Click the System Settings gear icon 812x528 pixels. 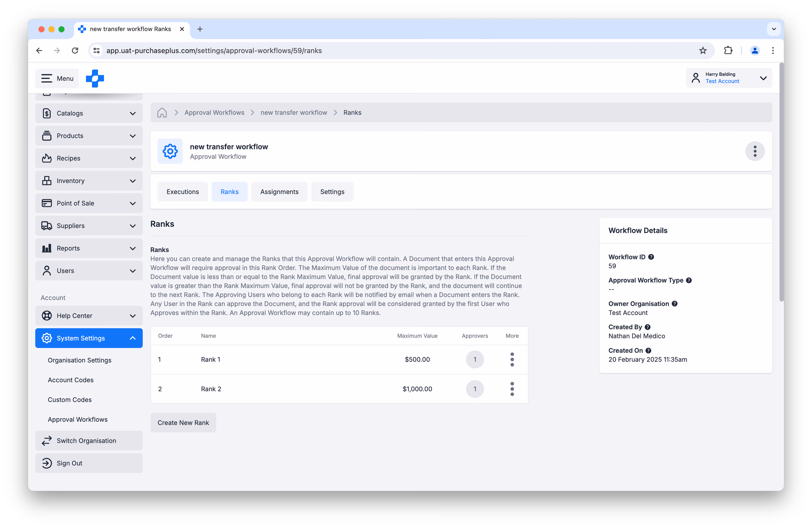coord(47,338)
